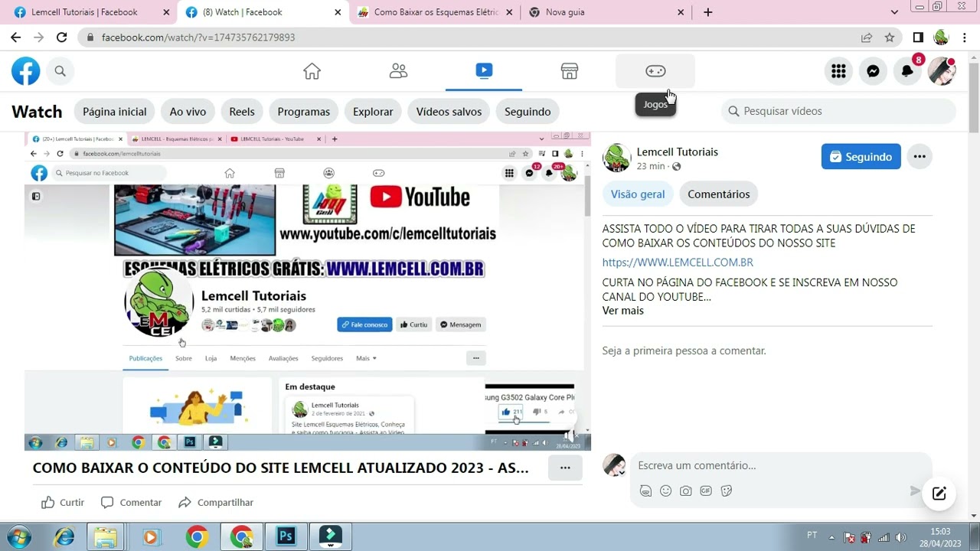Open avatar sticker option in comment
The width and height of the screenshot is (980, 551).
[x=645, y=491]
